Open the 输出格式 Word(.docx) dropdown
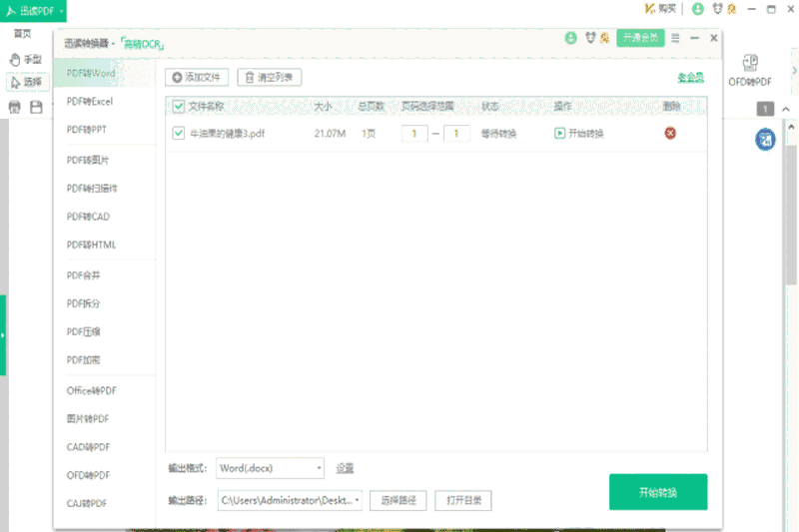799x532 pixels. (x=270, y=468)
